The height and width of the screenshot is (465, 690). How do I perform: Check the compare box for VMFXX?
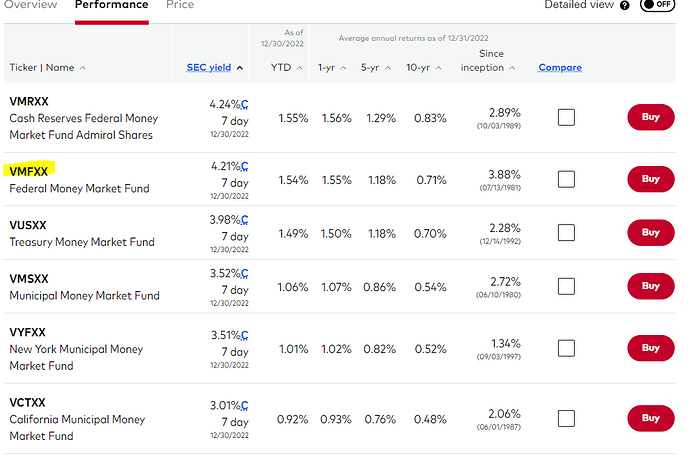[566, 179]
